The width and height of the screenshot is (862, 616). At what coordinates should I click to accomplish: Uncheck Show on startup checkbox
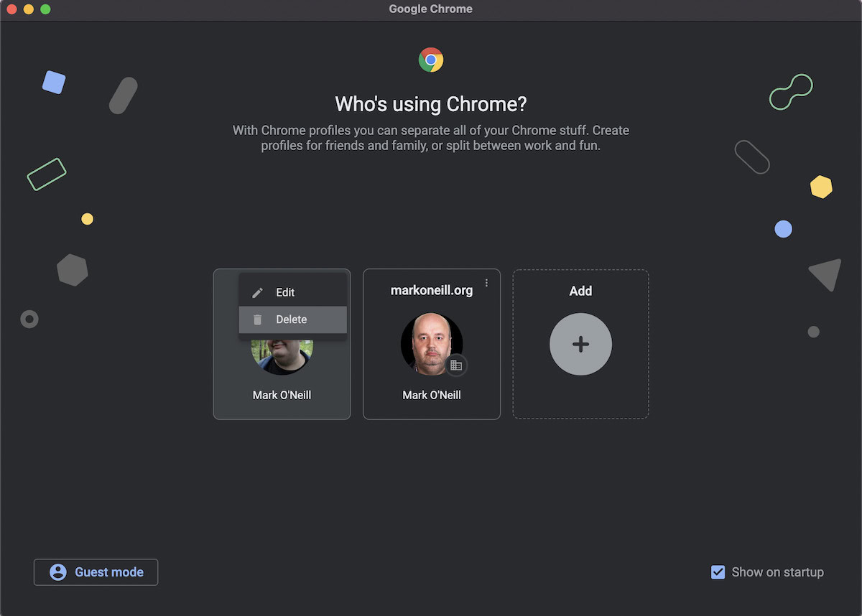[x=718, y=572]
